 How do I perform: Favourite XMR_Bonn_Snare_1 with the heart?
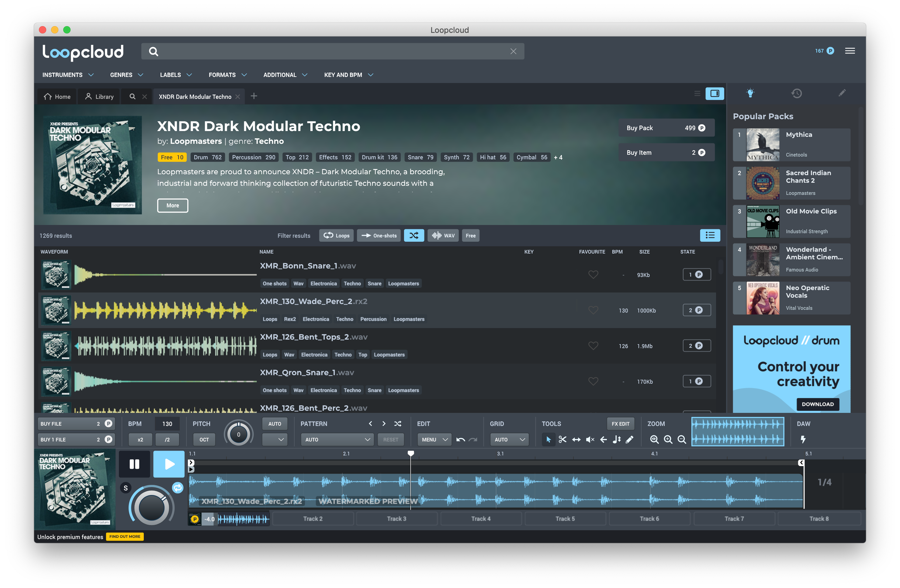pyautogui.click(x=593, y=275)
